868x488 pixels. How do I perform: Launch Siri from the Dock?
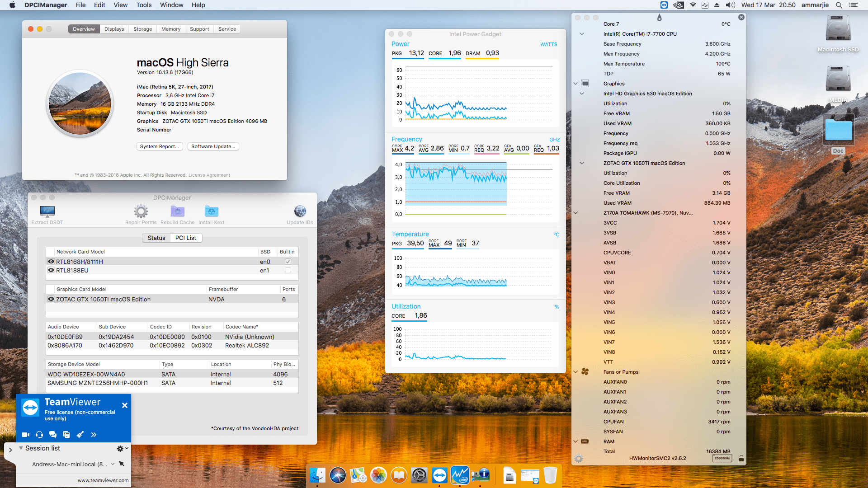tap(338, 475)
